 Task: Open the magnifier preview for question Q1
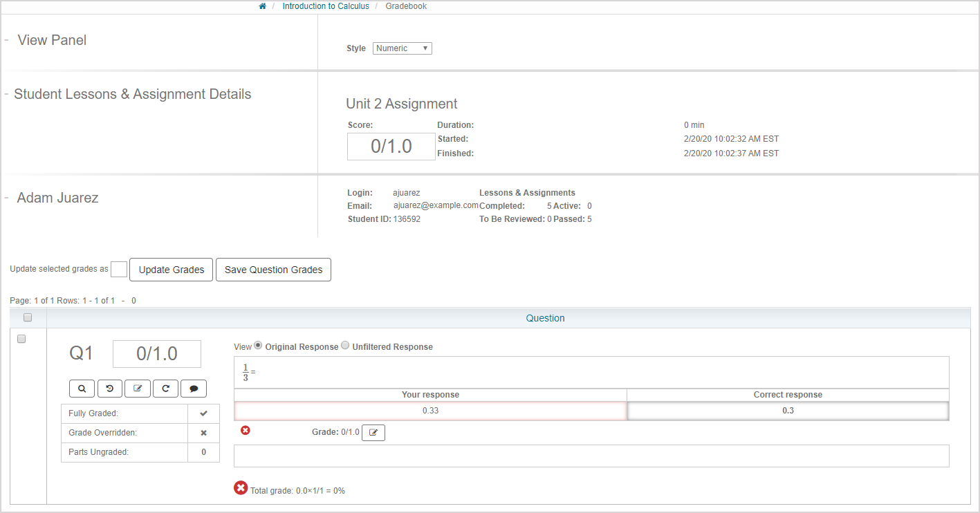point(82,388)
